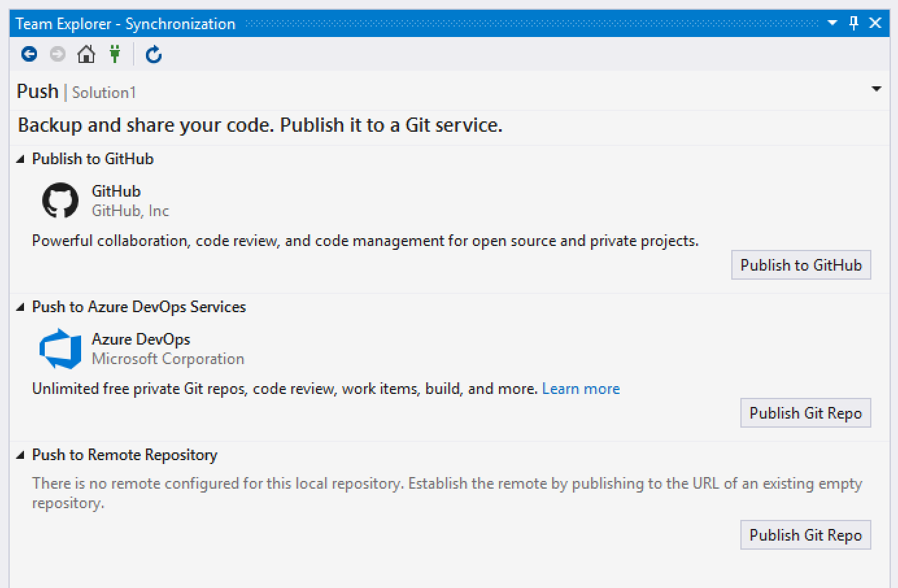The width and height of the screenshot is (898, 588).
Task: Open Manage Connections green plug icon
Action: click(115, 54)
